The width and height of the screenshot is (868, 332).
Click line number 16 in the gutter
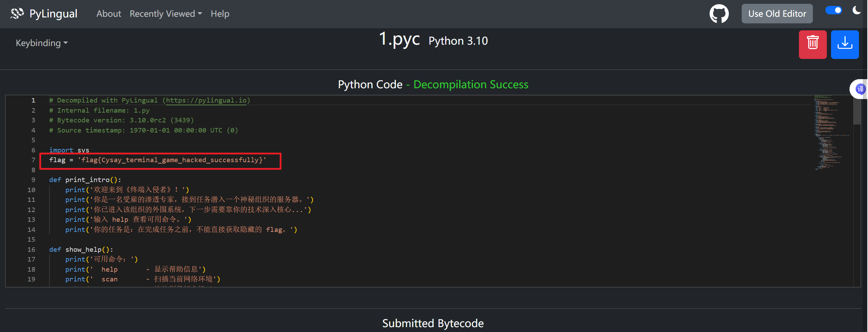pos(31,250)
